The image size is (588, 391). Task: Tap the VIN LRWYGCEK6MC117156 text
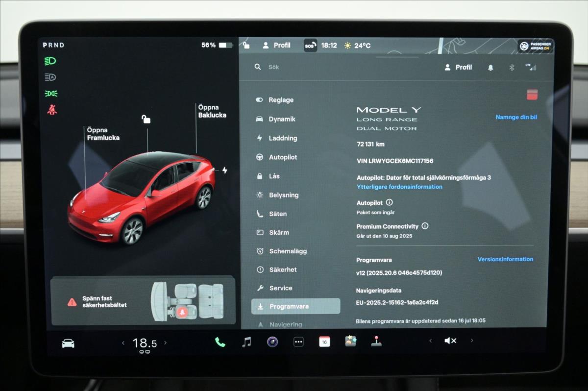click(395, 161)
